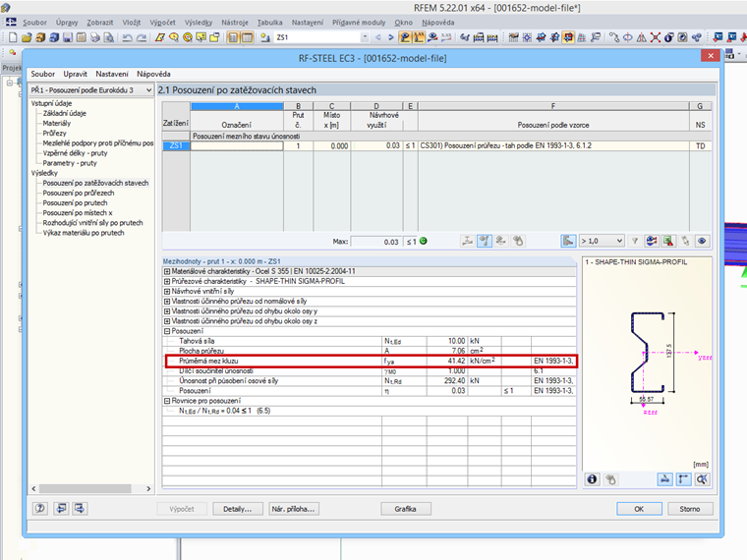Expand účinného průřezu od ohybu okolo osy y
The image size is (747, 560).
(167, 311)
